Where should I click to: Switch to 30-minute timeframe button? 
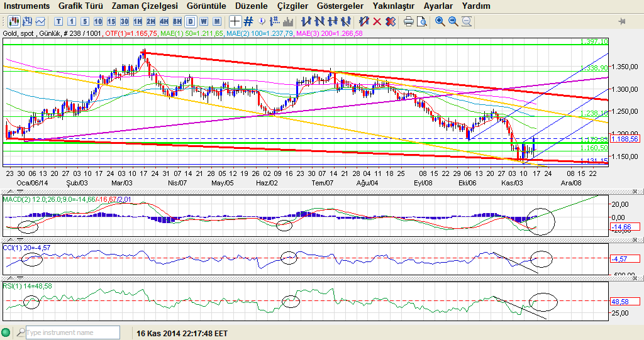pyautogui.click(x=125, y=21)
